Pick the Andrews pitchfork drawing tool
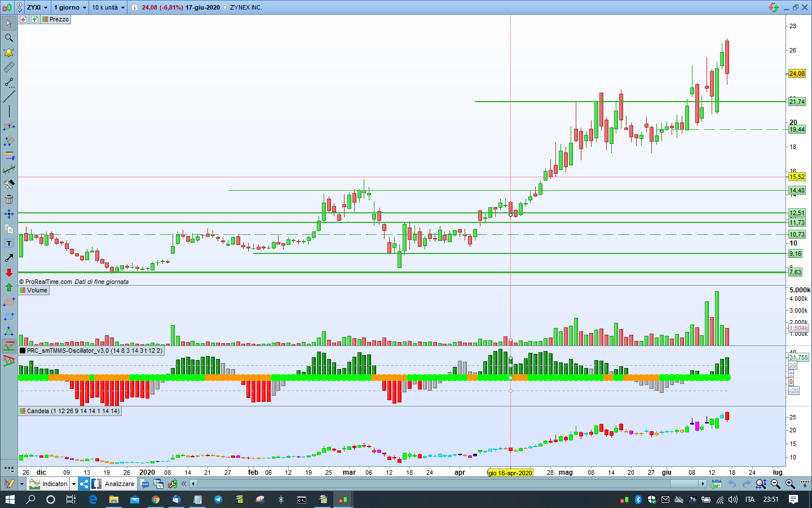The height and width of the screenshot is (508, 812). pos(8,141)
